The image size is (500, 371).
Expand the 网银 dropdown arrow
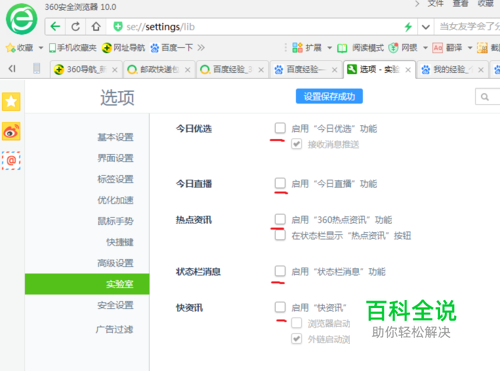point(425,48)
